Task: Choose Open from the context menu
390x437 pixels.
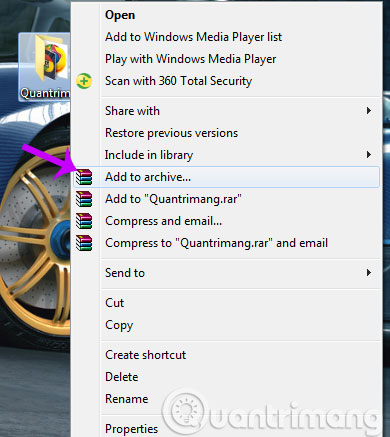Action: coord(227,15)
